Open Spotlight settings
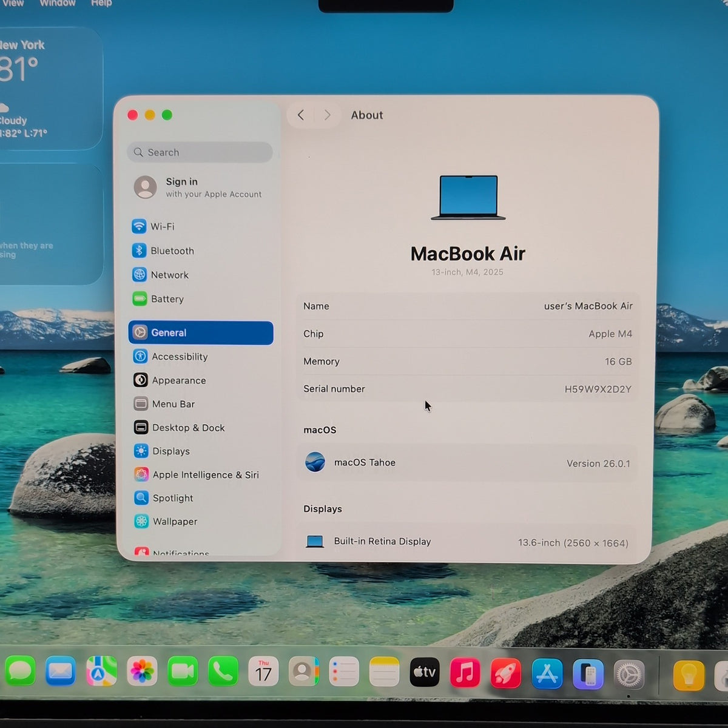 201,498
